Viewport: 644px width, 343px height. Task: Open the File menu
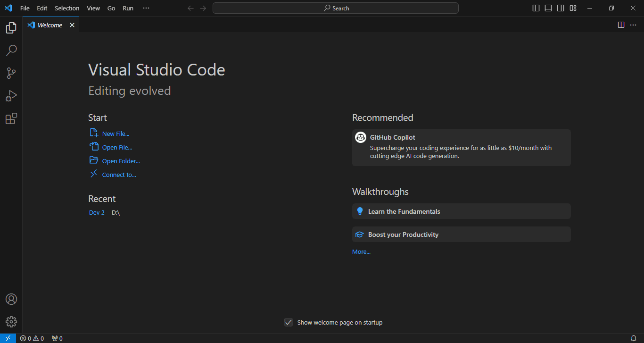tap(24, 8)
